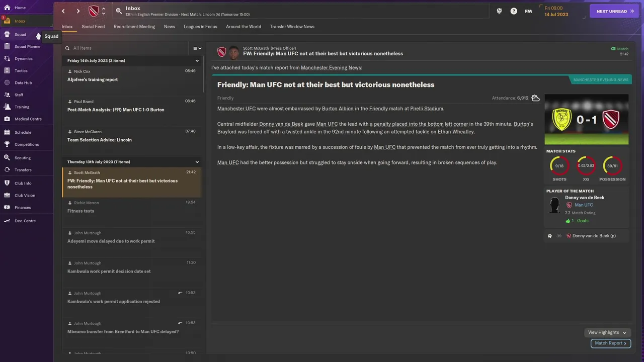Click the weather cloud icon near attendance
The image size is (644, 362).
tap(535, 98)
